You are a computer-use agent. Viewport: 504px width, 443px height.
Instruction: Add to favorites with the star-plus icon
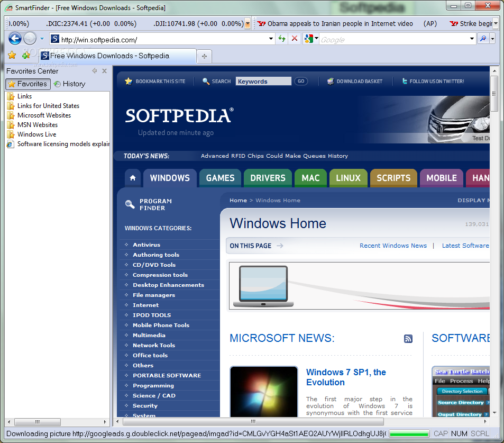(x=26, y=56)
